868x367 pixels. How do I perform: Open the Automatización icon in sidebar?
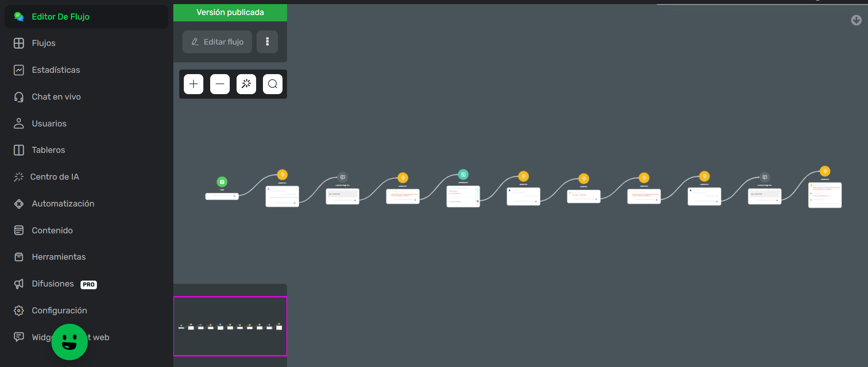coord(19,204)
